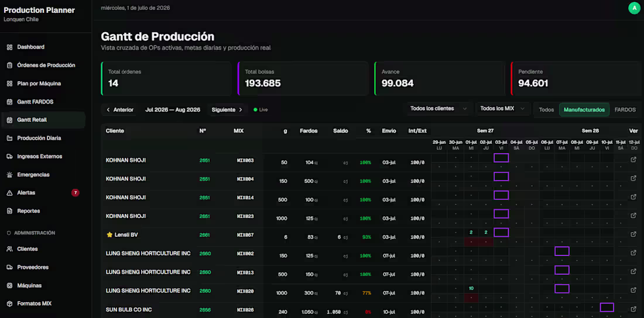Click the Gantt FARDOS calendar icon
644x318 pixels.
[x=9, y=102]
